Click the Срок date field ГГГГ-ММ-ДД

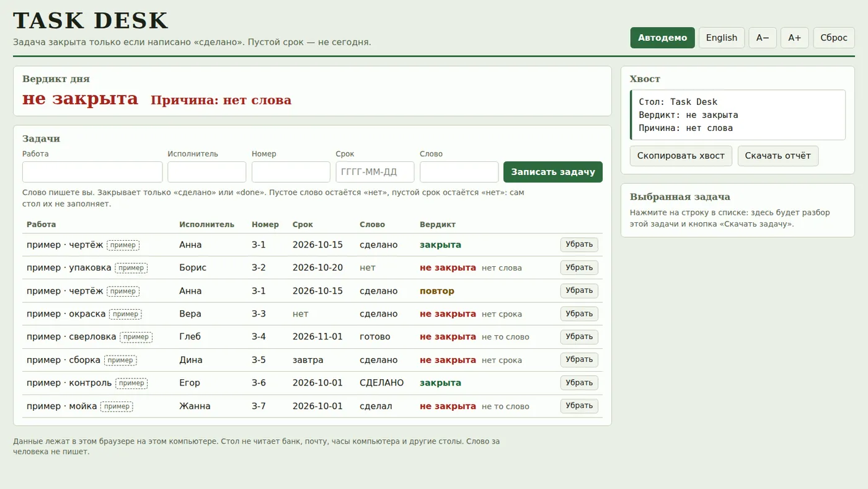coord(375,172)
